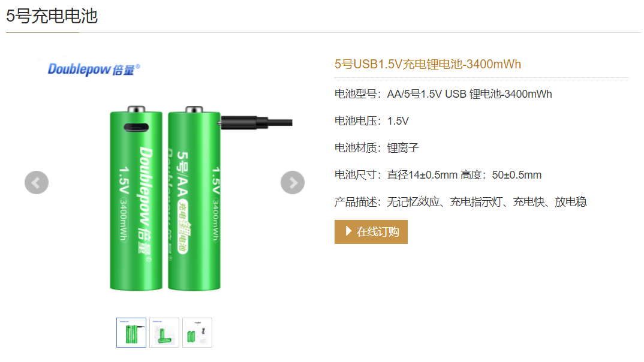644x362 pixels.
Task: Click the 产品描述 description line
Action: point(461,202)
